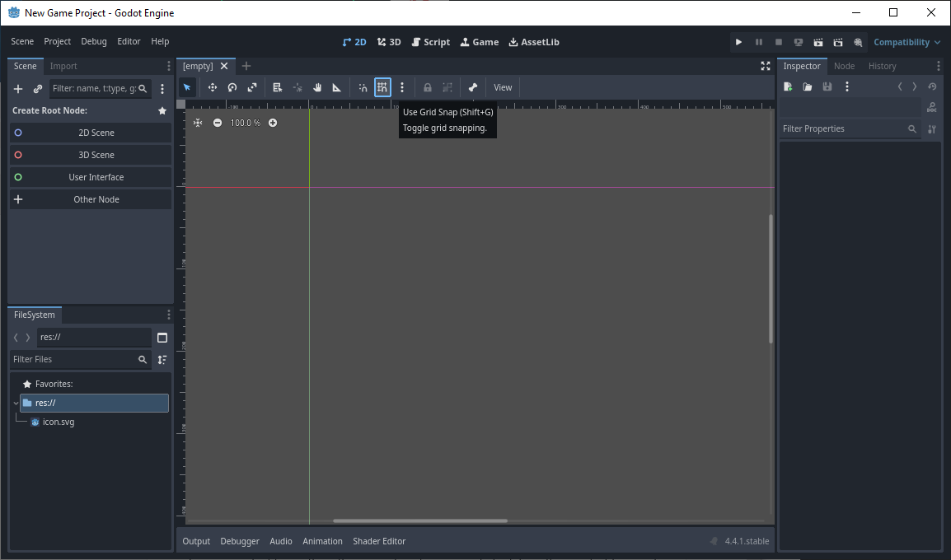Choose the Pan Mode hand tool

pos(317,87)
